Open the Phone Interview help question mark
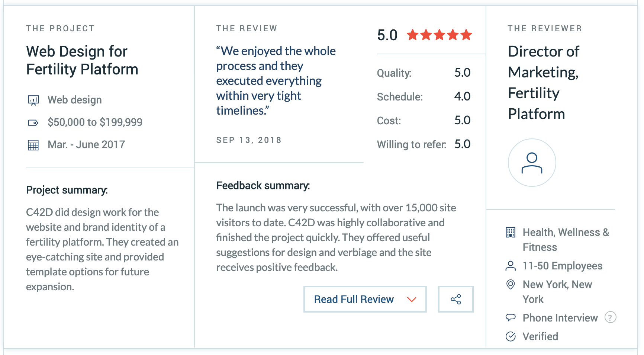The width and height of the screenshot is (644, 355). (610, 317)
